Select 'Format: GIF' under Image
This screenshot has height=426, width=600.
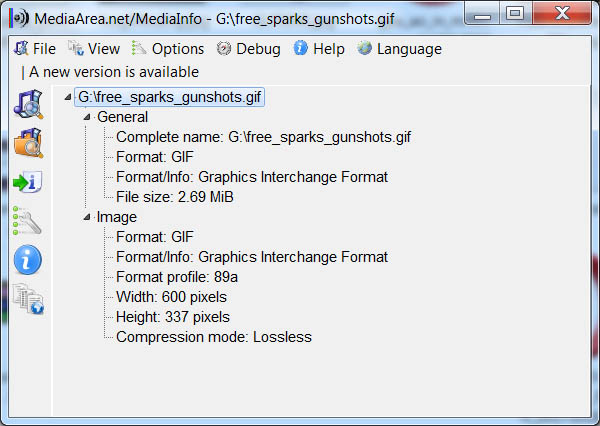155,237
